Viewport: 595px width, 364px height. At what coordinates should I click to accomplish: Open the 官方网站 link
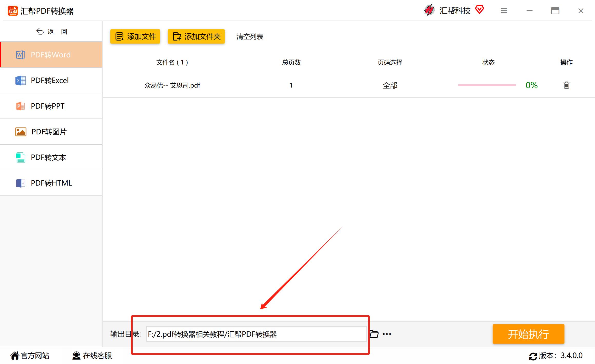point(30,356)
